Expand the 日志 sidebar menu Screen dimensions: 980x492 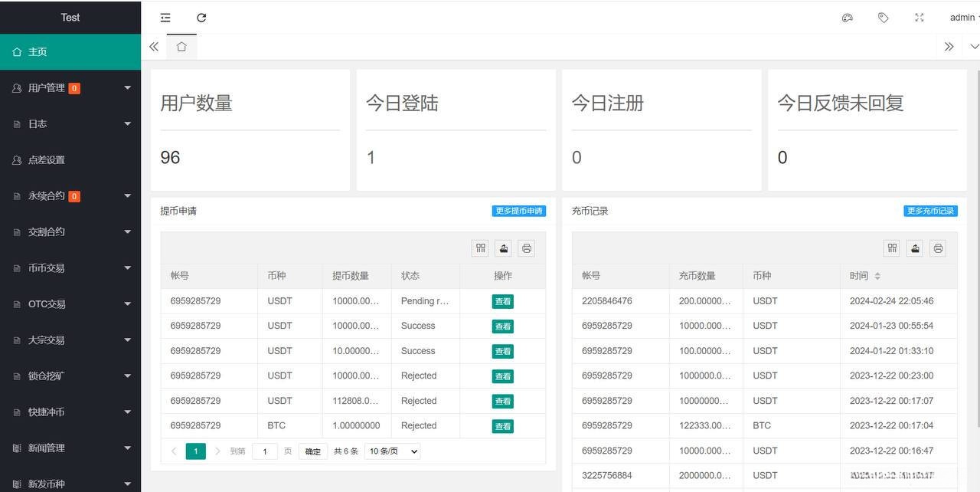point(70,124)
